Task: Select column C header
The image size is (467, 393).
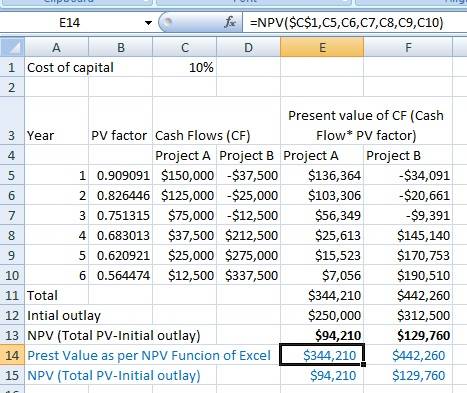Action: coord(185,48)
